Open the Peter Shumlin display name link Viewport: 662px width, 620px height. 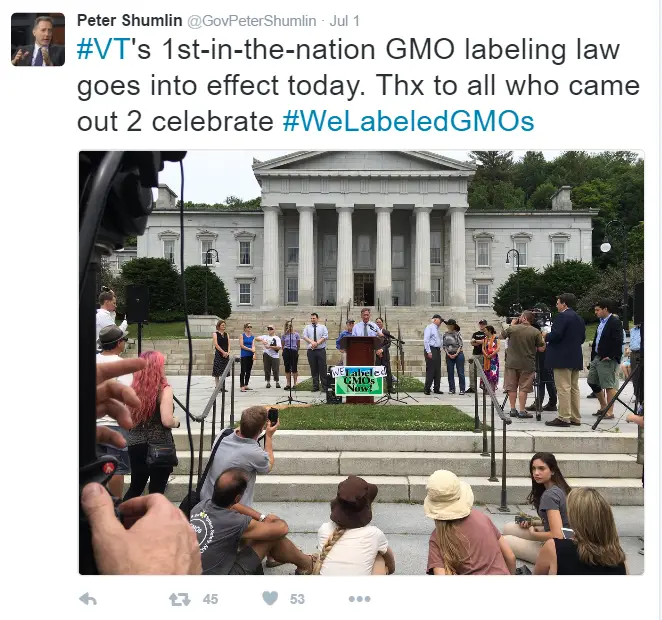point(129,20)
